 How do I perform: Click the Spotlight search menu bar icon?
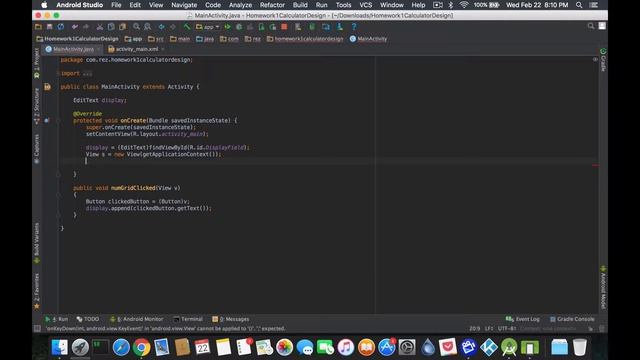coord(579,5)
